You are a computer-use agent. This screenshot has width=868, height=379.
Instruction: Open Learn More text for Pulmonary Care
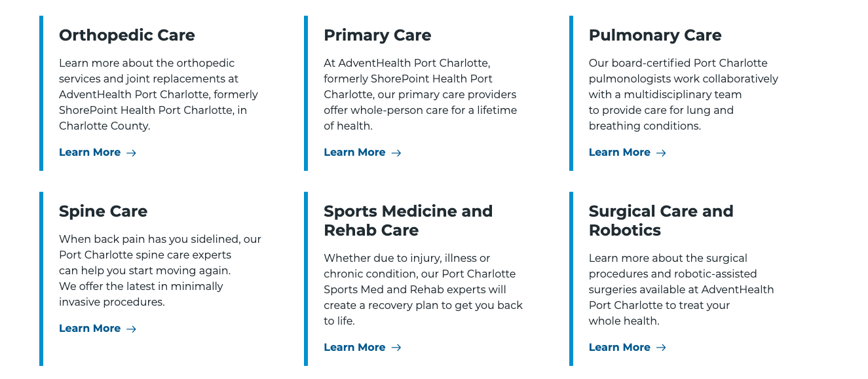click(x=619, y=153)
